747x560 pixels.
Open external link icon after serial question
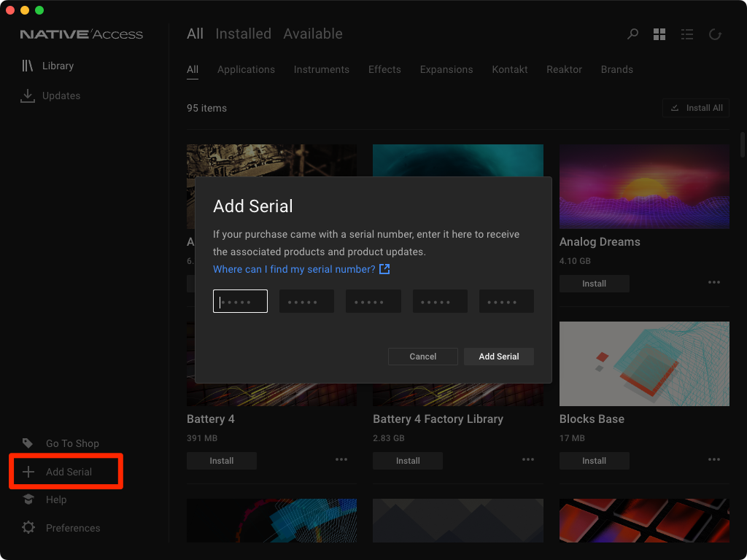[384, 269]
